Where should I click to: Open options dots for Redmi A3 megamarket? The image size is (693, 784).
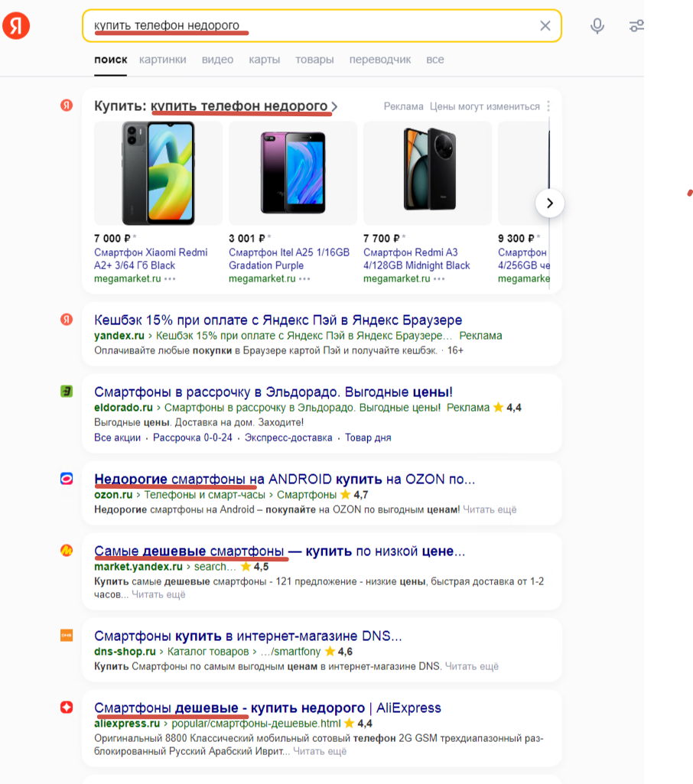[x=439, y=279]
